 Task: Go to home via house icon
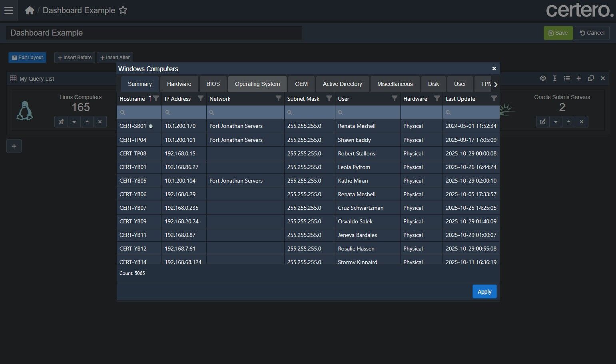(30, 10)
